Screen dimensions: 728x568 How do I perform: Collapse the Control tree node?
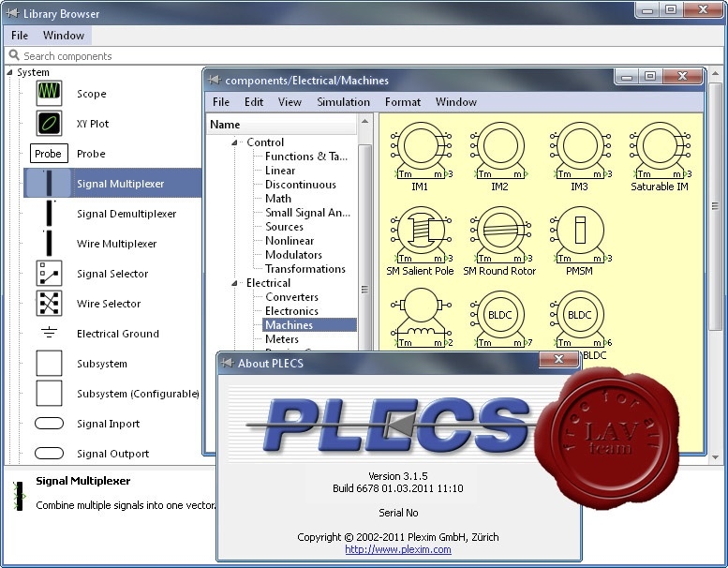click(234, 142)
